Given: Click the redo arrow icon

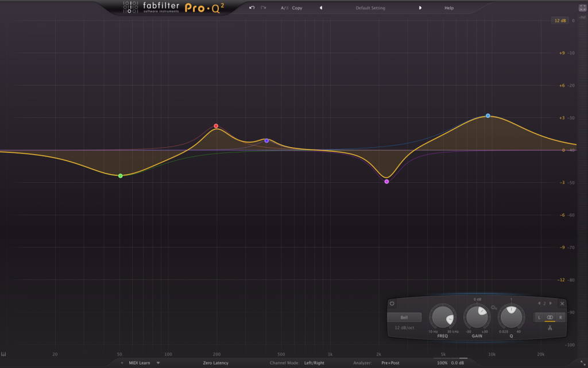Looking at the screenshot, I should (x=263, y=7).
